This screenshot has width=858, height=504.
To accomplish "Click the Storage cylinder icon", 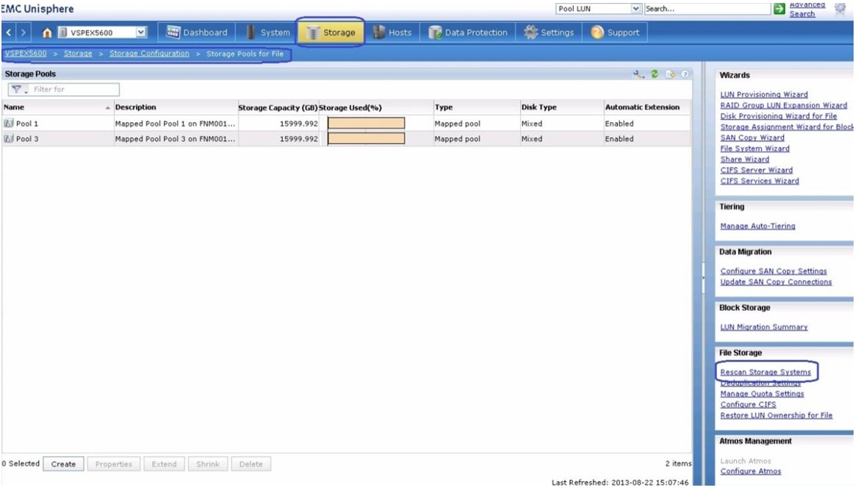I will [x=313, y=33].
